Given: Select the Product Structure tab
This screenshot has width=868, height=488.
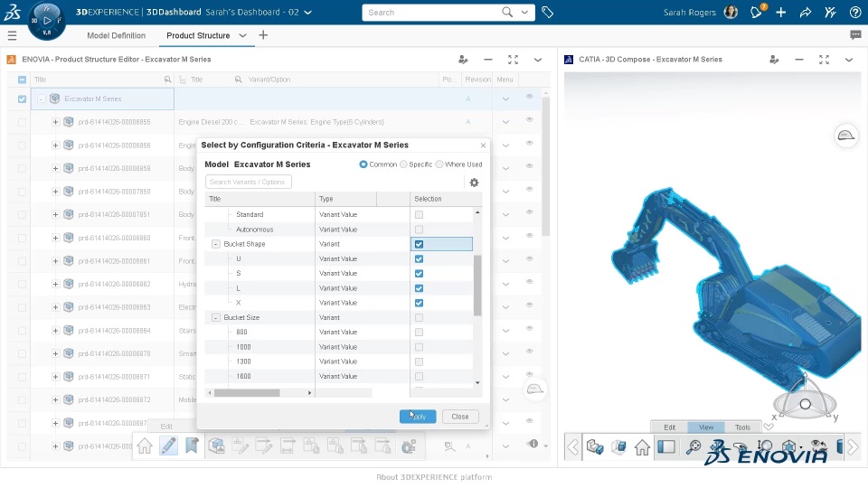Looking at the screenshot, I should tap(198, 35).
